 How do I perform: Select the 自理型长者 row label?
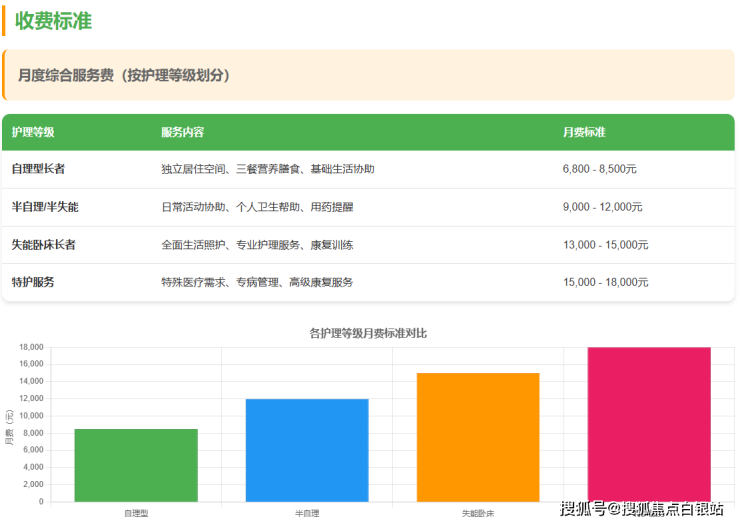[38, 169]
